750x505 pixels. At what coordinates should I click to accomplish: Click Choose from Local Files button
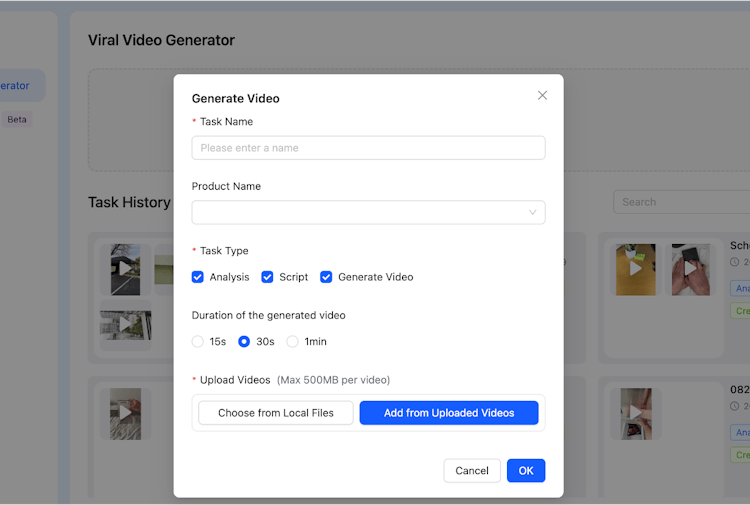click(x=276, y=413)
